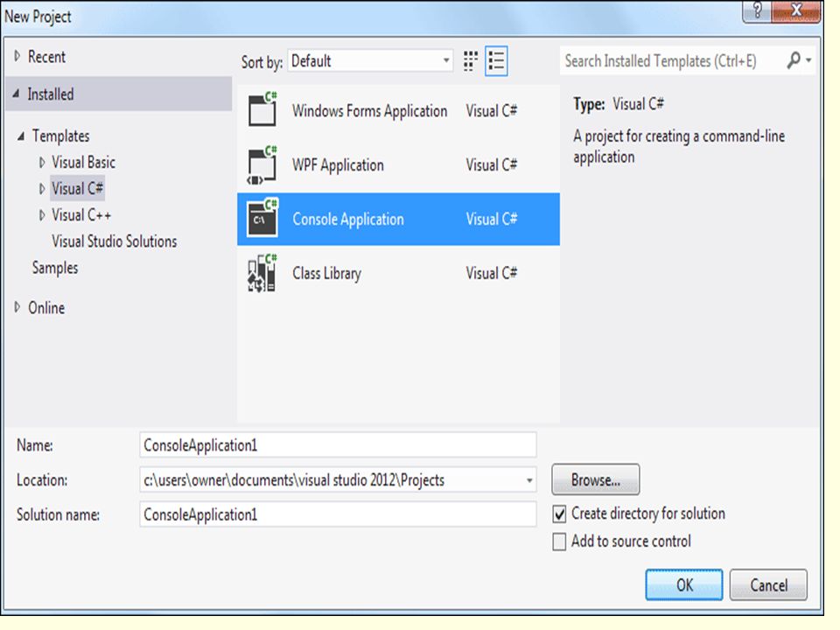The height and width of the screenshot is (630, 840).
Task: Select Visual Basic in the templates tree
Action: [83, 163]
